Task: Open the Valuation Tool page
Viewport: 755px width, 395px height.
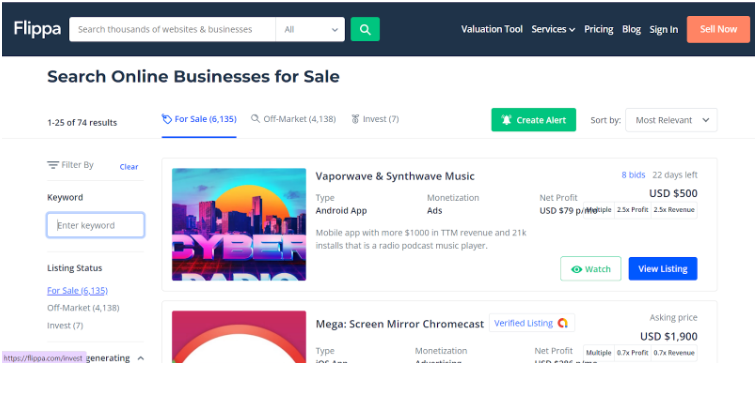Action: tap(492, 29)
